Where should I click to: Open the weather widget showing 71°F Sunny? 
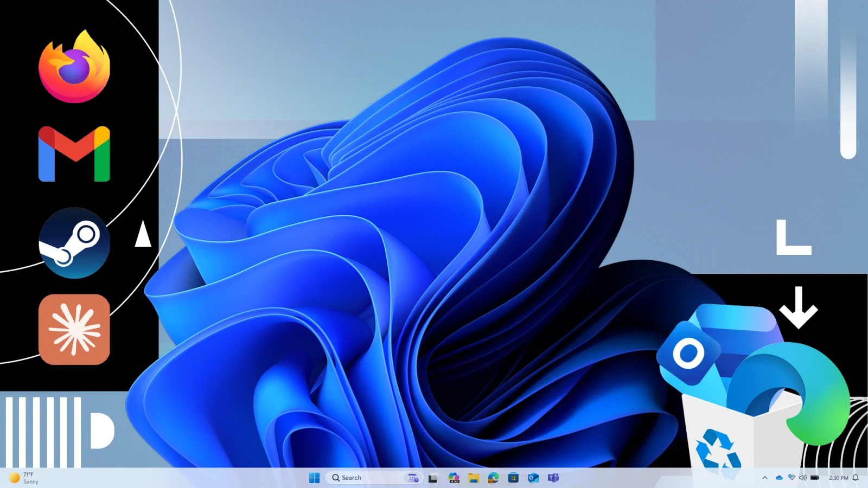[x=24, y=478]
